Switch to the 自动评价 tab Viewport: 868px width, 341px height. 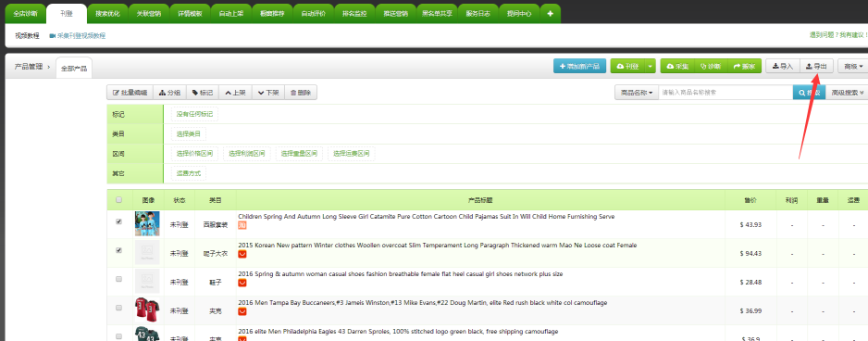(313, 13)
